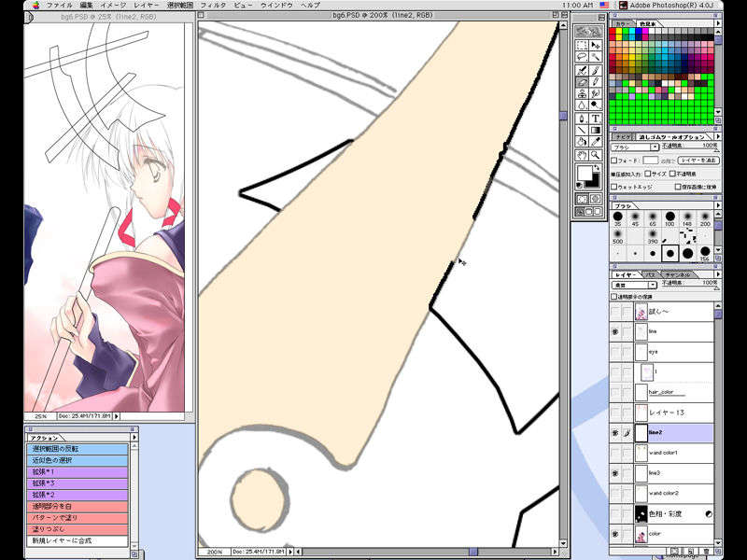Image resolution: width=747 pixels, height=560 pixels.
Task: Open the イメージ menu
Action: coord(113,6)
